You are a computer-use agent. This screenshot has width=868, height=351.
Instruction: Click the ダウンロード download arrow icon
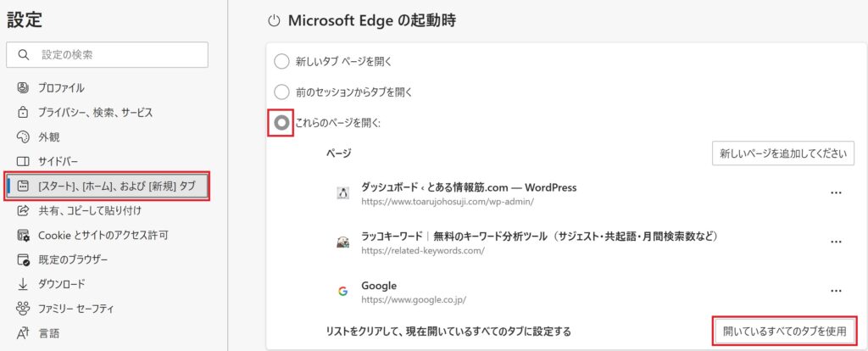(x=23, y=284)
